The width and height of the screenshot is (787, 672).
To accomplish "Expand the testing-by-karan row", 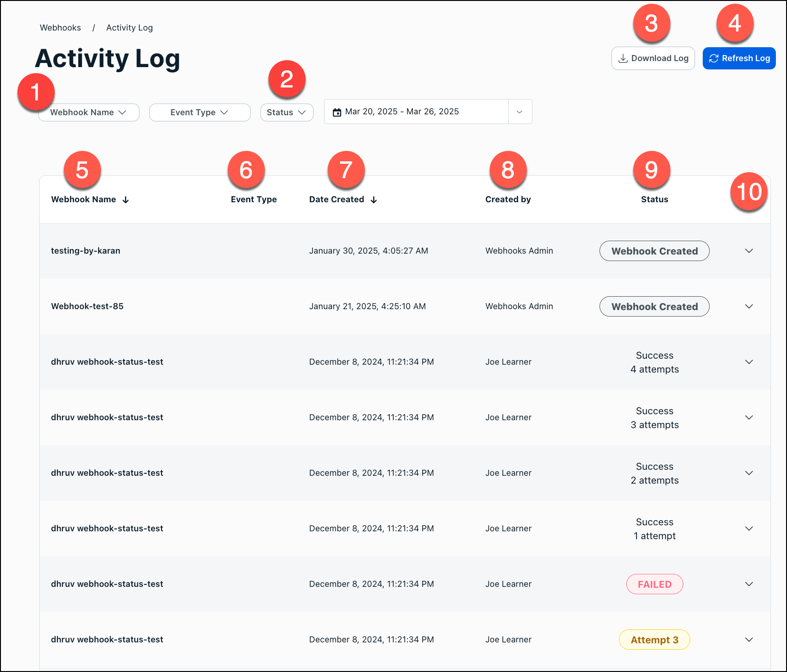I will click(x=749, y=251).
